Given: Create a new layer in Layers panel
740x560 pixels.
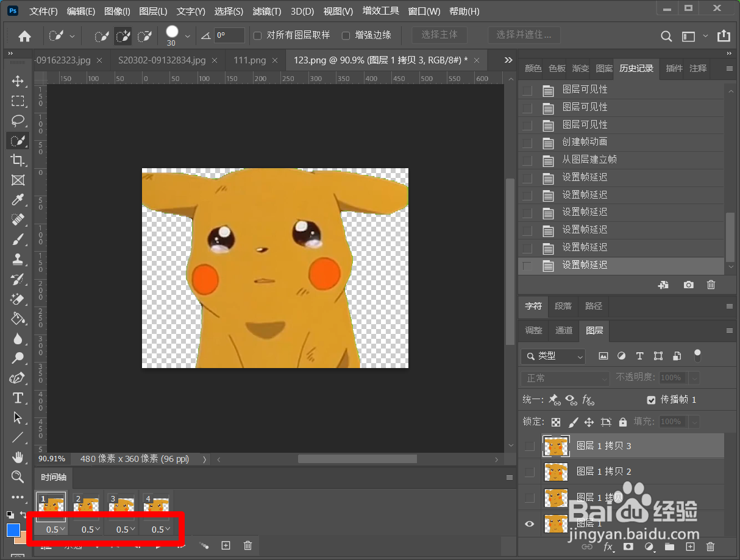Looking at the screenshot, I should (x=690, y=547).
